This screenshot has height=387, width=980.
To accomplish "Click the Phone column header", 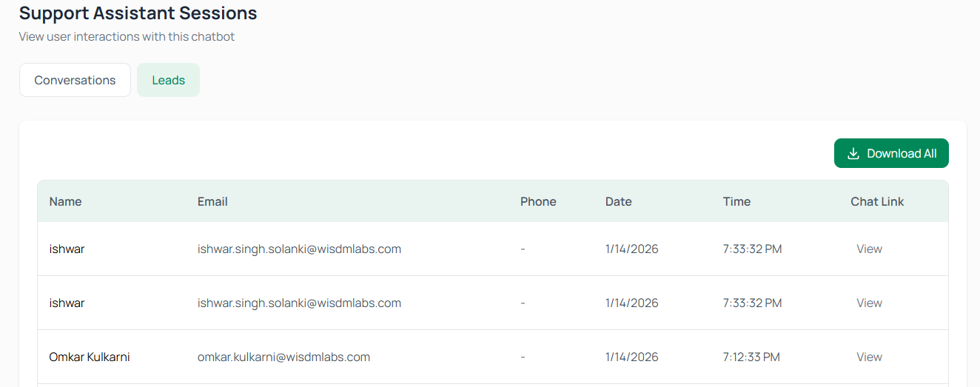I will point(538,201).
